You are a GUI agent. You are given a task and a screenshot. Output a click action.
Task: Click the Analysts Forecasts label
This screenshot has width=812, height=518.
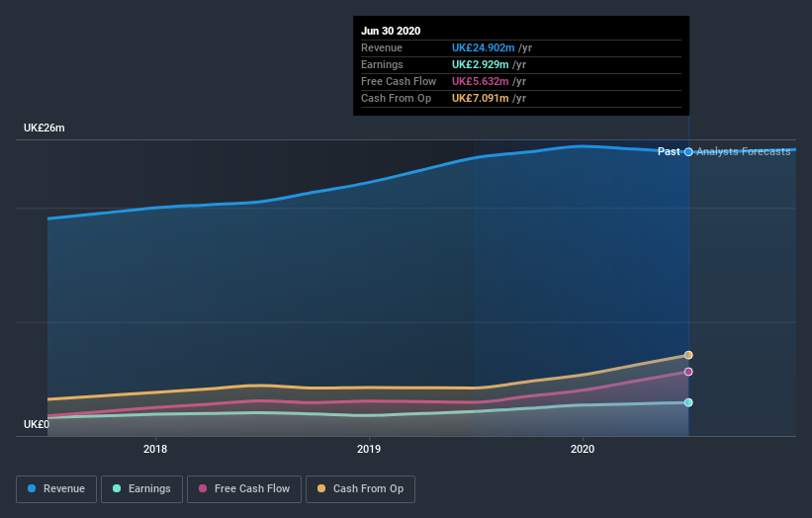(x=743, y=151)
